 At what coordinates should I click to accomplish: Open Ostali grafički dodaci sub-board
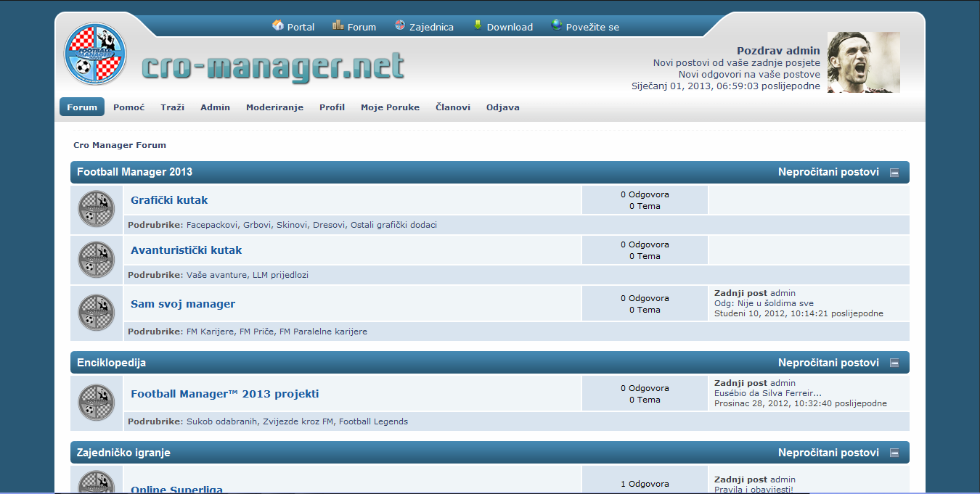click(393, 225)
